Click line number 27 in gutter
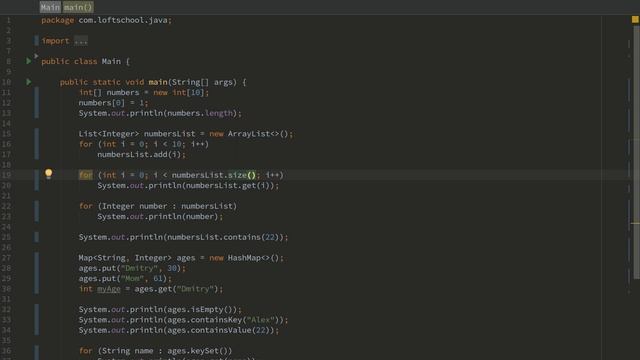Viewport: 640px width, 360px height. 6,258
